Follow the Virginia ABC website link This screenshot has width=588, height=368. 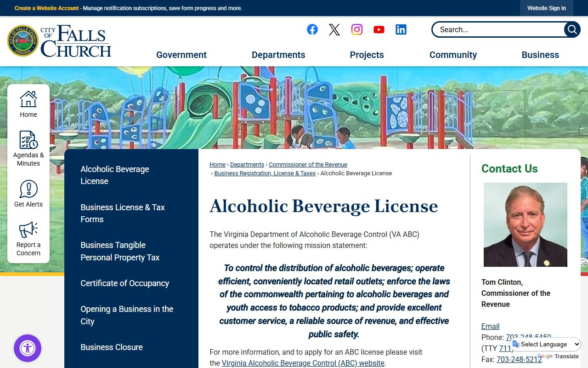pos(303,363)
